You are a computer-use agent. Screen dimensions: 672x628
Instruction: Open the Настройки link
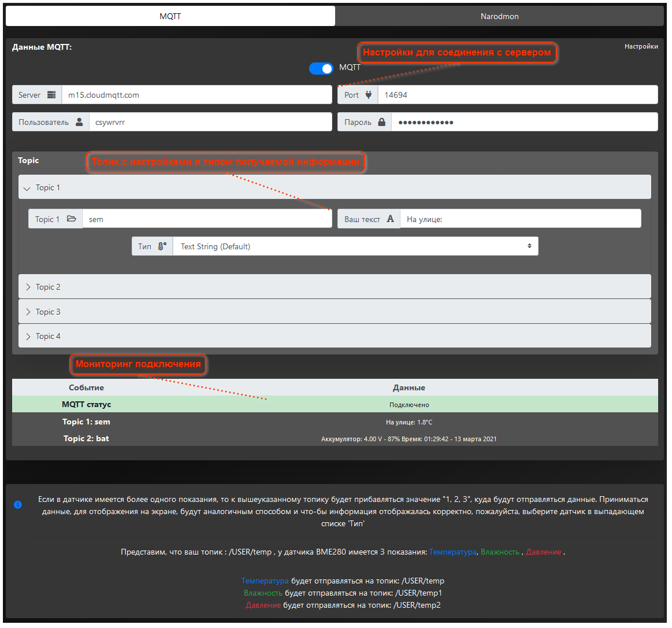click(641, 46)
